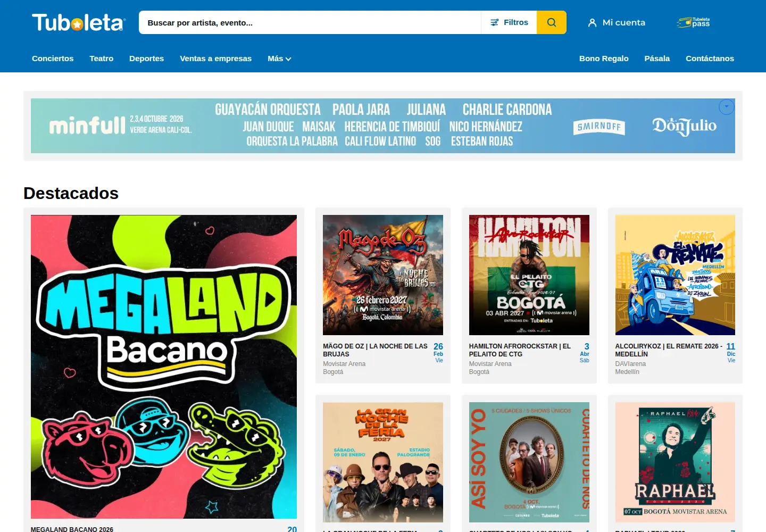
Task: Open the Conciertos menu
Action: pos(53,59)
